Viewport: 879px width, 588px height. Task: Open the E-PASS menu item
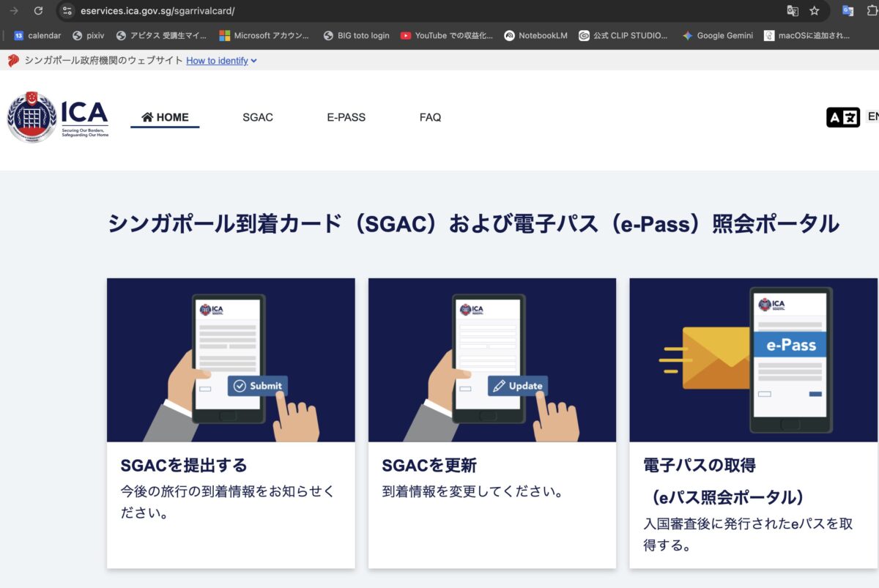click(x=346, y=117)
